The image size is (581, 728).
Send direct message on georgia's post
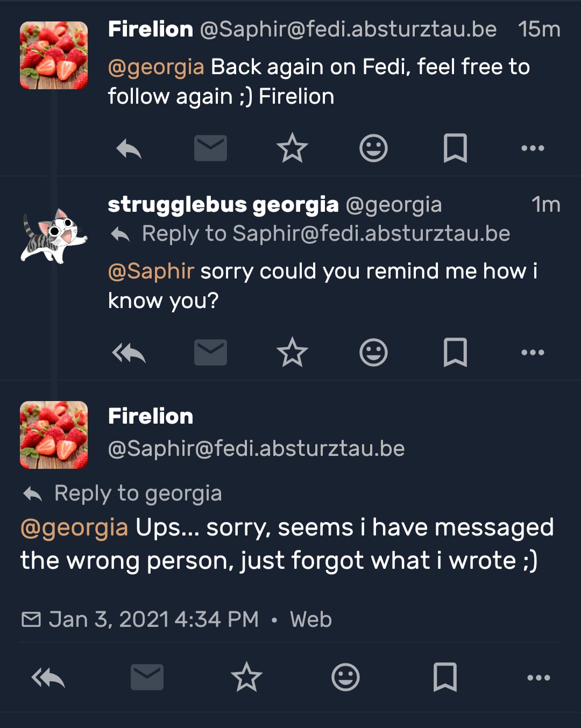point(210,353)
